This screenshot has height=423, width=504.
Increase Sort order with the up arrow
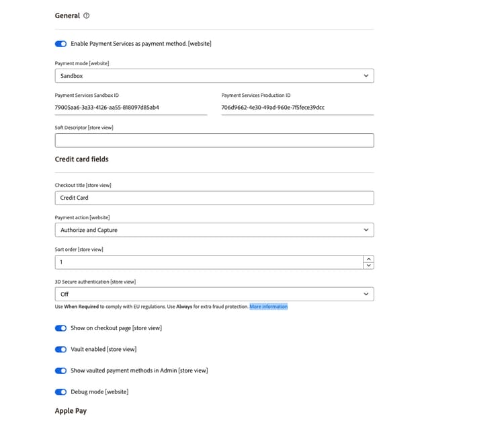[x=368, y=259]
